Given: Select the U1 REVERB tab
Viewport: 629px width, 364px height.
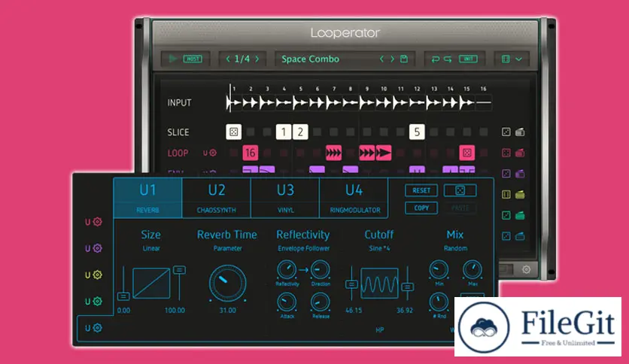Looking at the screenshot, I should [147, 198].
